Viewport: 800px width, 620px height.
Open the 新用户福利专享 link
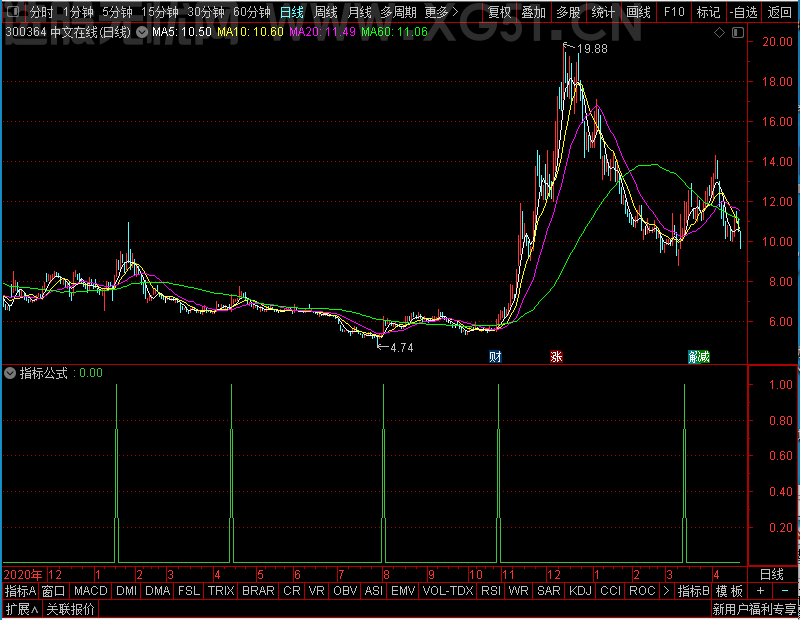(x=754, y=609)
